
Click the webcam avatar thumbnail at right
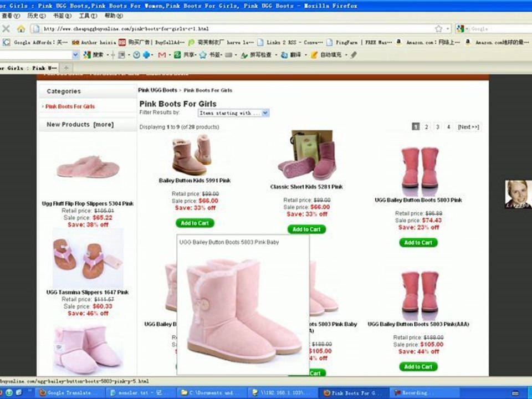point(518,194)
